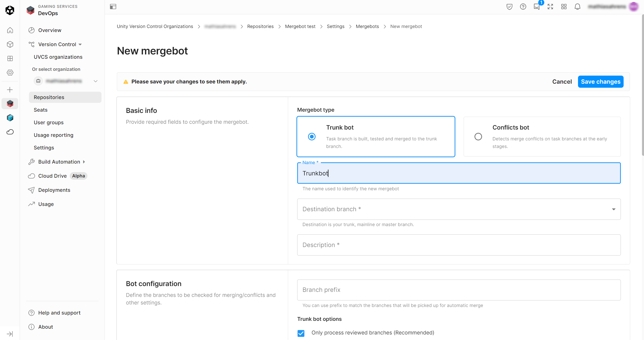
Task: Click the Save changes button
Action: coord(600,82)
